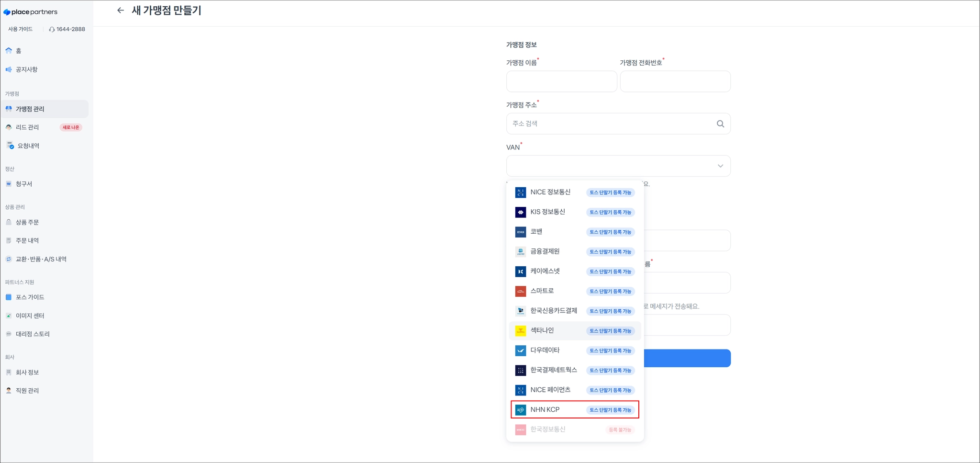Select NICE 페이먼츠 from the VAN list
The image size is (980, 463).
[x=575, y=390]
